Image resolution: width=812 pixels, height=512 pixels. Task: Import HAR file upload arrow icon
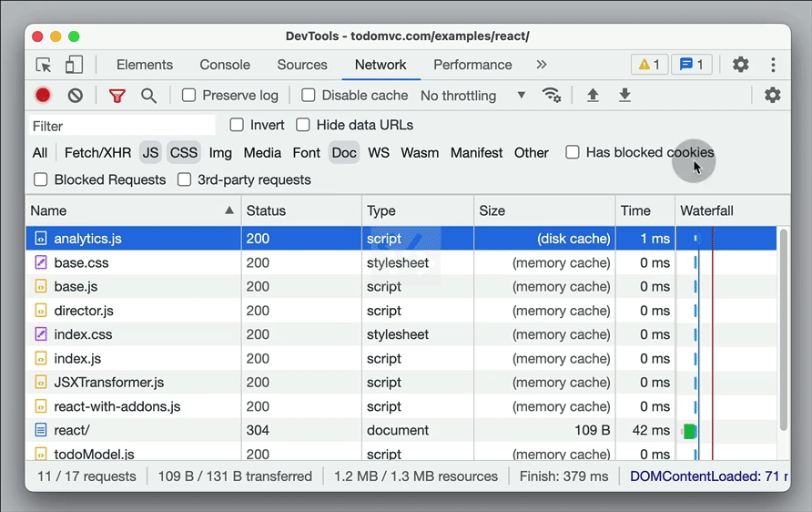tap(593, 96)
